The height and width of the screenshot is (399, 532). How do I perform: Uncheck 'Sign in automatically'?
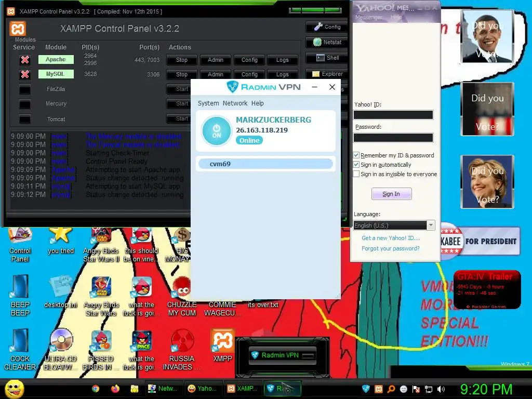point(356,165)
